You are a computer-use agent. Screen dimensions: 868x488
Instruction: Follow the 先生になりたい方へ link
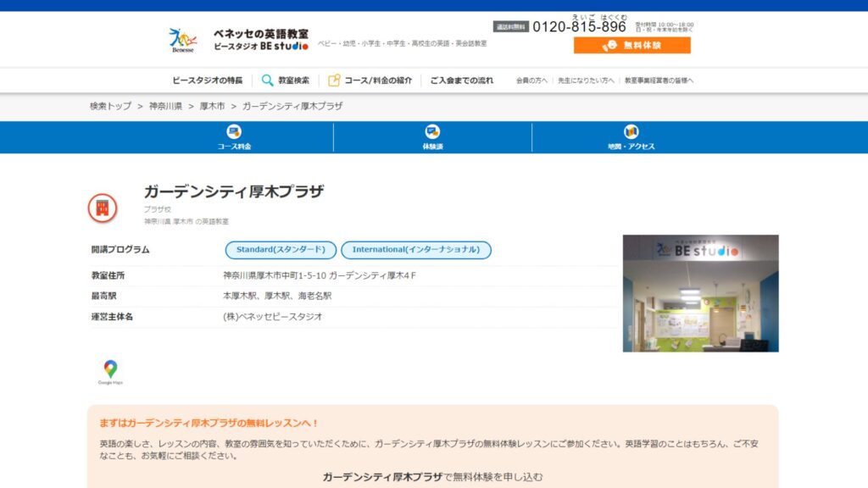586,80
